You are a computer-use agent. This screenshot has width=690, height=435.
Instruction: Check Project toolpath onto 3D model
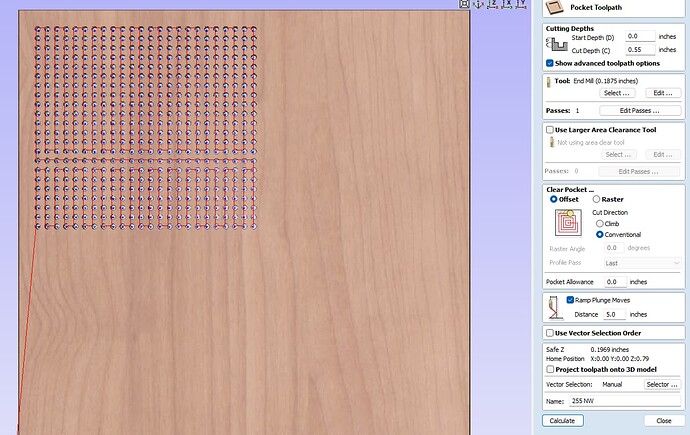[x=550, y=369]
